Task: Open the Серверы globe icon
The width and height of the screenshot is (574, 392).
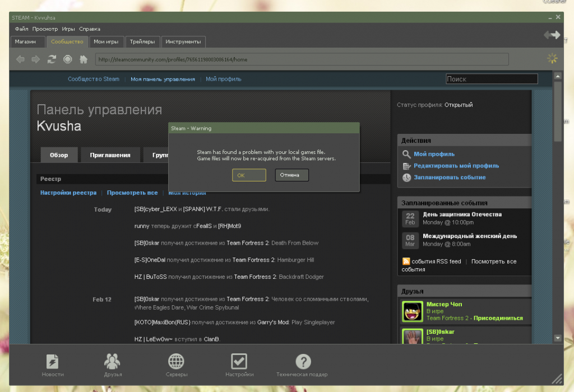Action: [176, 361]
